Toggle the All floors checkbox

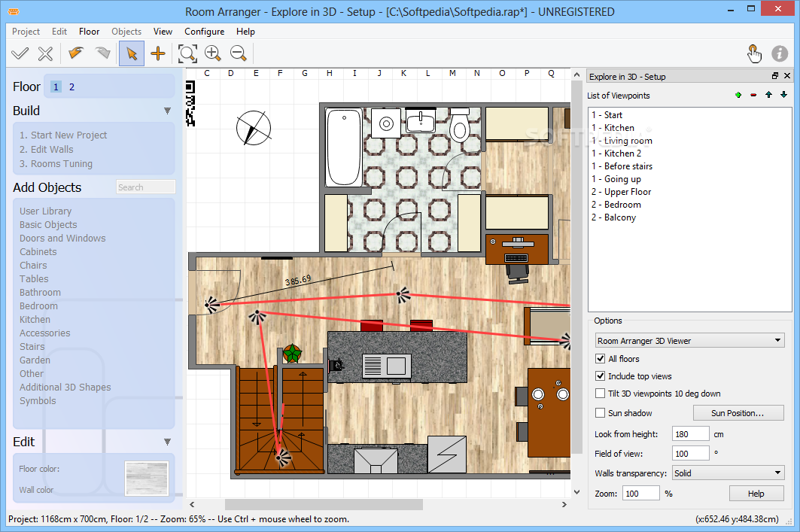coord(601,359)
